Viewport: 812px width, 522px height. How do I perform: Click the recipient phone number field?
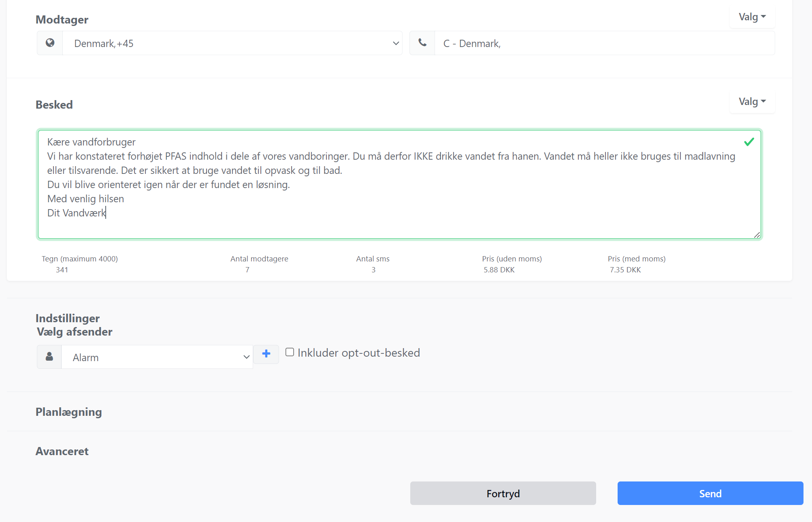point(604,43)
